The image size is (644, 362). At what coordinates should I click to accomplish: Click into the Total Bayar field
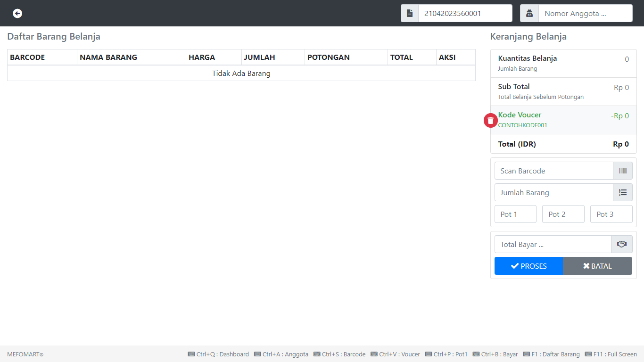tap(553, 244)
